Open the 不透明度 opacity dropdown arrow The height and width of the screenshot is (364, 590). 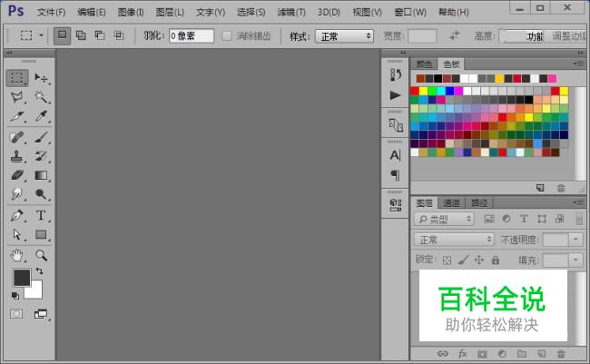[575, 240]
